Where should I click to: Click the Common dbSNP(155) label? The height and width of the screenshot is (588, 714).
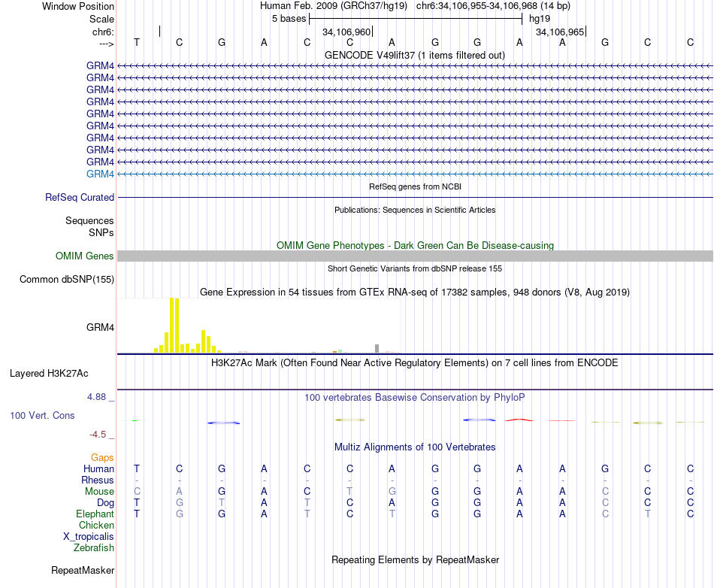tap(67, 279)
